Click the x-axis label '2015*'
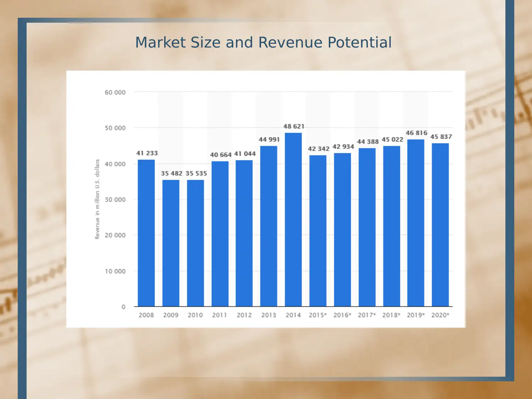This screenshot has width=532, height=399. (318, 315)
